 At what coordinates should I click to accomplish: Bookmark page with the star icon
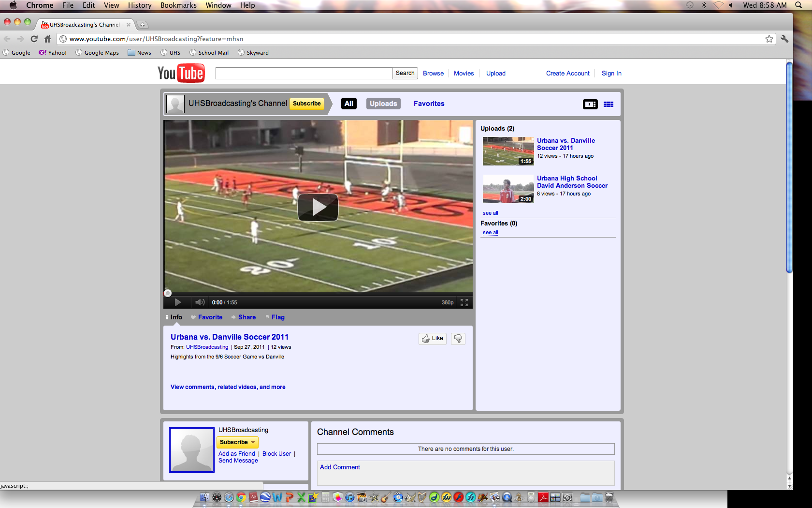(769, 39)
